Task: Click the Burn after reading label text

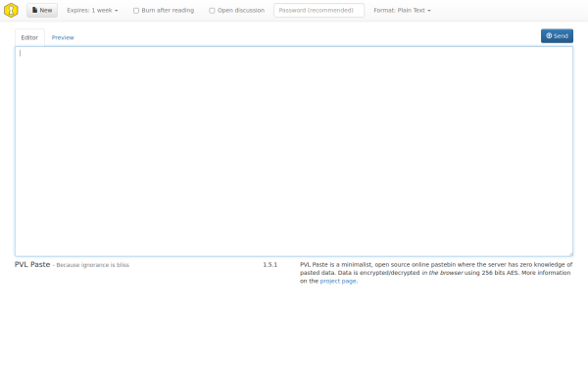Action: [x=168, y=10]
